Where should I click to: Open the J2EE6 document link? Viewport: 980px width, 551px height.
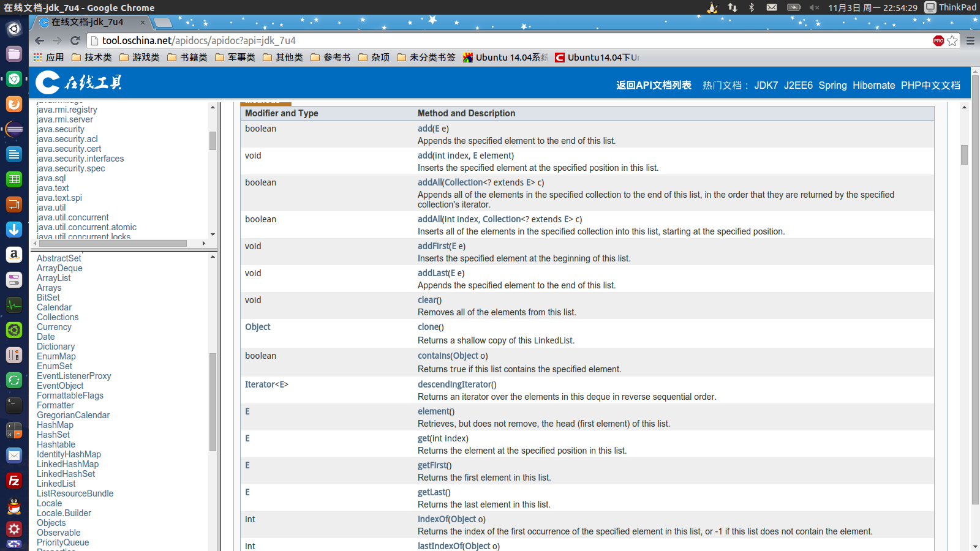point(798,85)
